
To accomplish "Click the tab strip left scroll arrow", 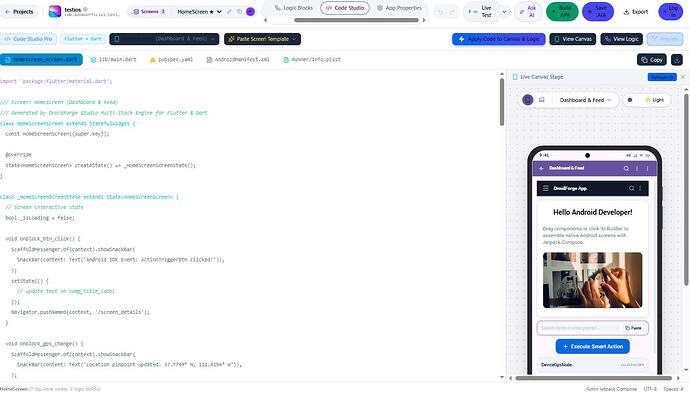I will [x=265, y=20].
